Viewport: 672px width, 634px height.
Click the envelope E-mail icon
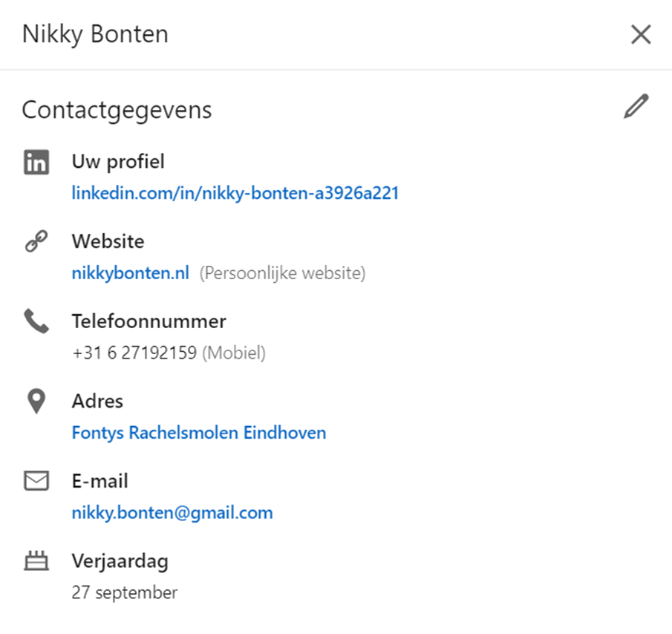(36, 480)
